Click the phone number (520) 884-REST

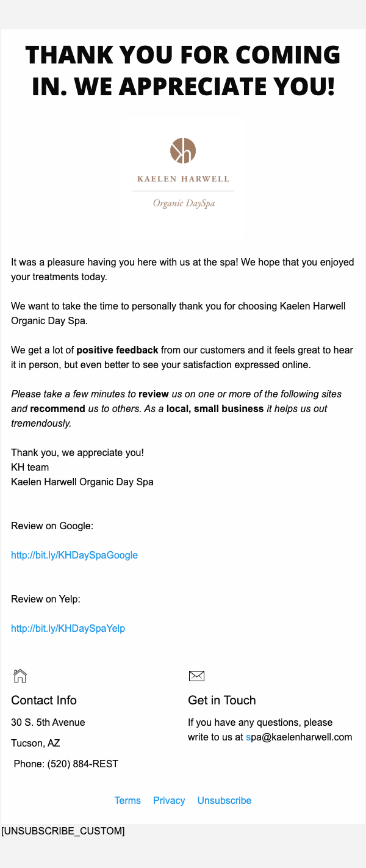click(x=82, y=764)
